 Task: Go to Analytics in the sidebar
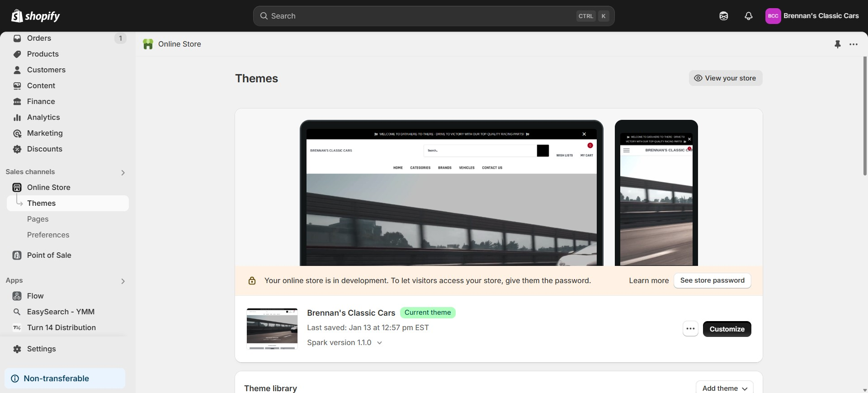[43, 118]
